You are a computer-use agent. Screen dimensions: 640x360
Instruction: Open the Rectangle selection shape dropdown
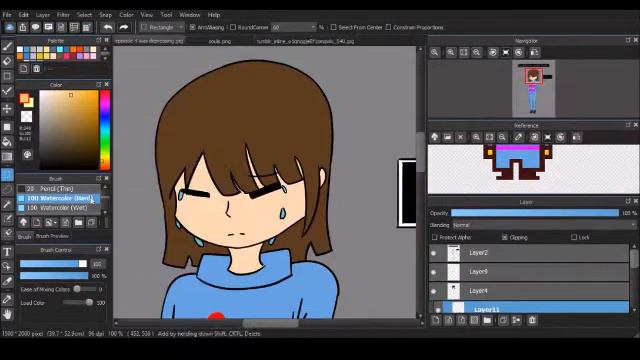pos(162,27)
